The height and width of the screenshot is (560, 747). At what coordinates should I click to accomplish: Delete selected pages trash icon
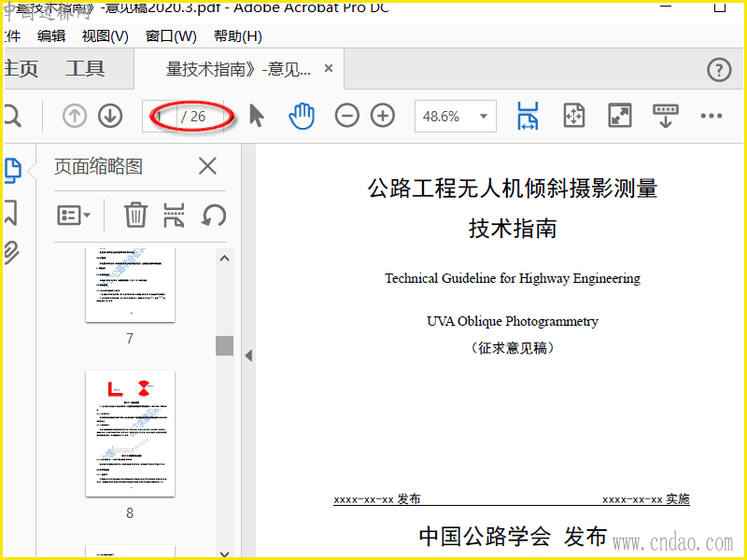click(135, 215)
